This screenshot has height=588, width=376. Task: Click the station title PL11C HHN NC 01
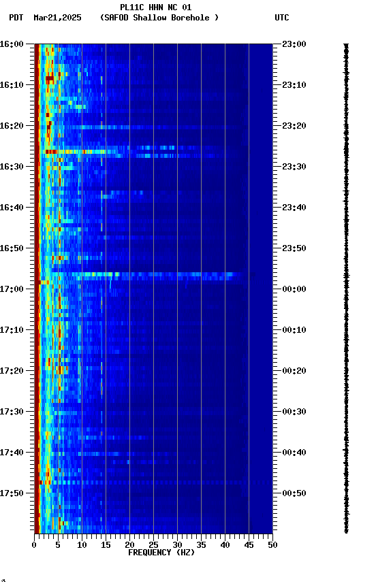click(156, 7)
